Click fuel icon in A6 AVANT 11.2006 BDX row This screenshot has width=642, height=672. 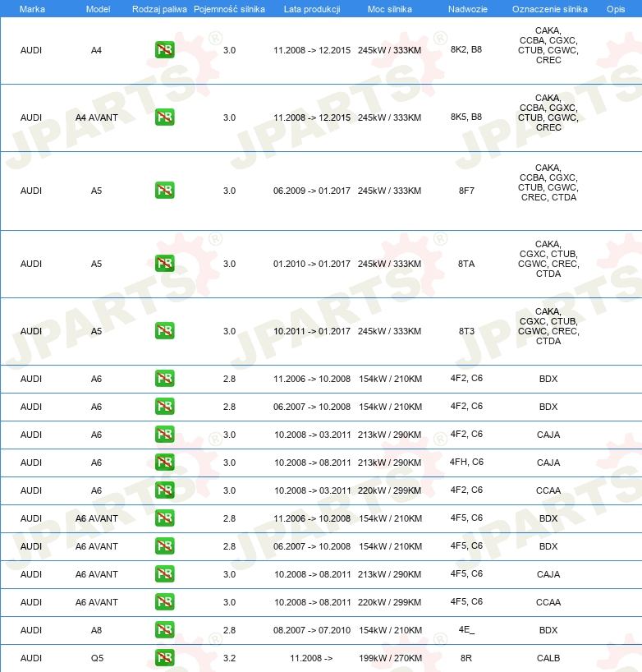tap(164, 518)
